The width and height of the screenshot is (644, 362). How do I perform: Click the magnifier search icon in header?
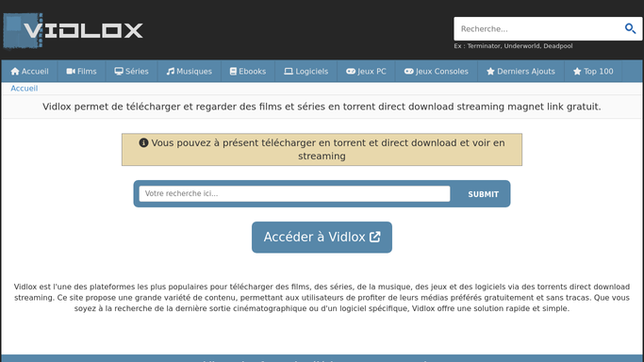tap(630, 28)
